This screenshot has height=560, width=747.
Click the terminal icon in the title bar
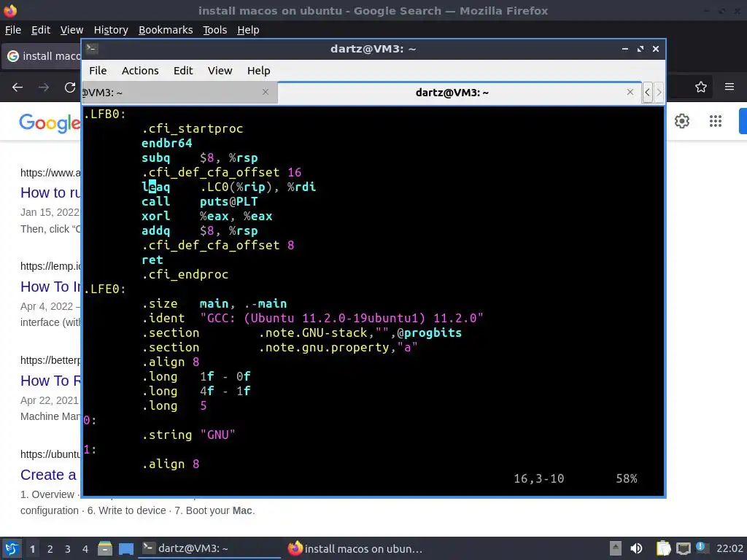[91, 49]
